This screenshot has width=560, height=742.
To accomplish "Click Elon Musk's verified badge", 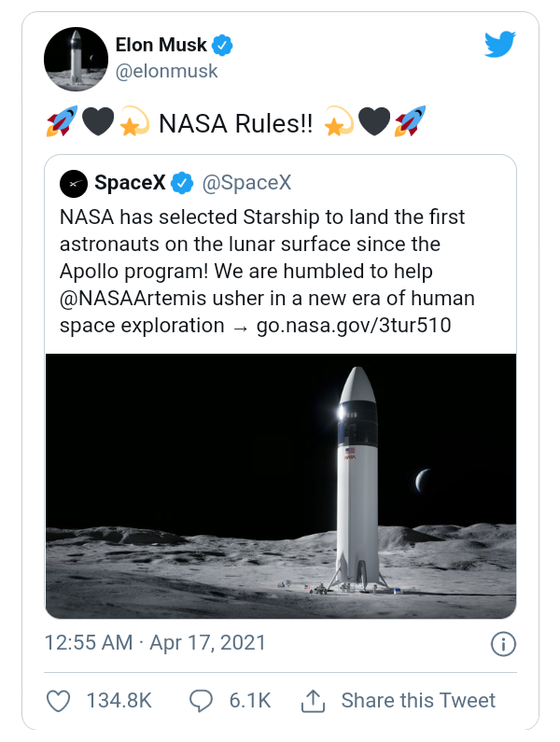I will coord(221,46).
